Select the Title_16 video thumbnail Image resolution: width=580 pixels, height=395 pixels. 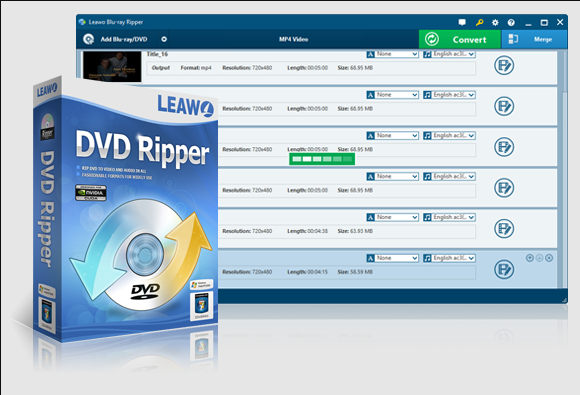coord(112,66)
